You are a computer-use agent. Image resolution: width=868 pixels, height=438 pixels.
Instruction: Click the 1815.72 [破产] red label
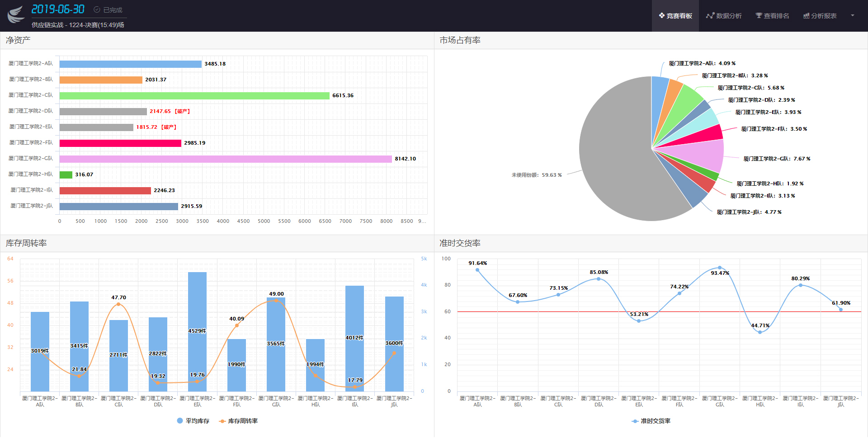click(x=156, y=127)
